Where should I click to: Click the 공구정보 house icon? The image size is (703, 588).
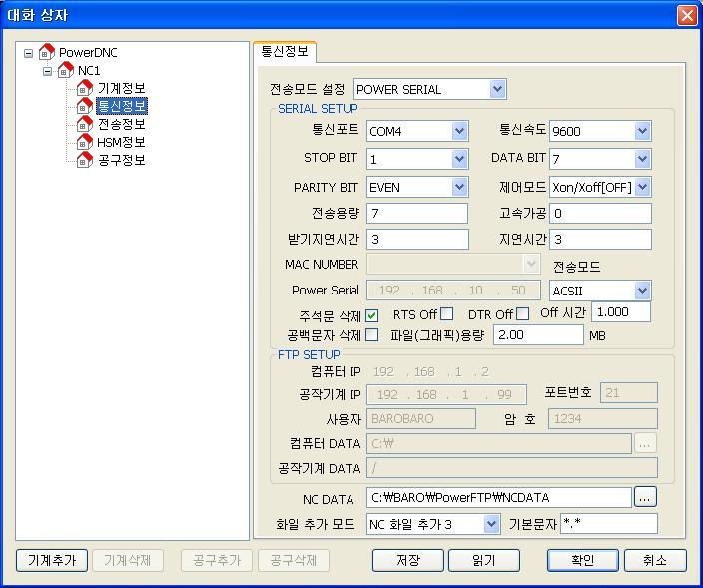pyautogui.click(x=84, y=160)
